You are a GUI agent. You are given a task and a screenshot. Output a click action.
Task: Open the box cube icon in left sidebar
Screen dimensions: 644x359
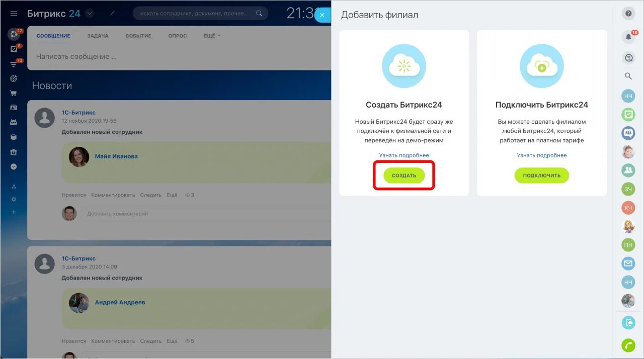point(14,137)
